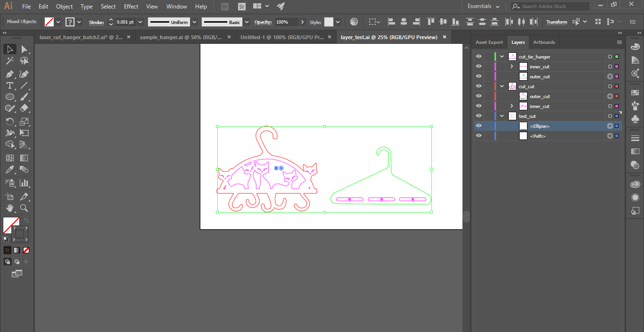Click the Fill color swatch in toolbar
Viewport: 644px width, 332px height.
pos(10,225)
